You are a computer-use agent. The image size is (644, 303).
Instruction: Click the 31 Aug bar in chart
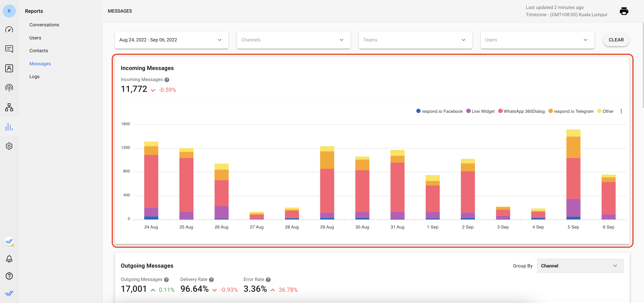[397, 185]
